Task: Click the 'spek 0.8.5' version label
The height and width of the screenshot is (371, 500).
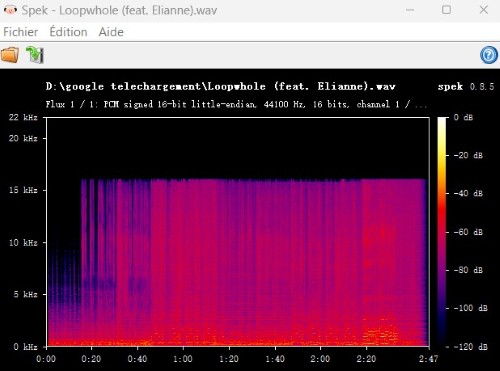Action: click(x=466, y=87)
